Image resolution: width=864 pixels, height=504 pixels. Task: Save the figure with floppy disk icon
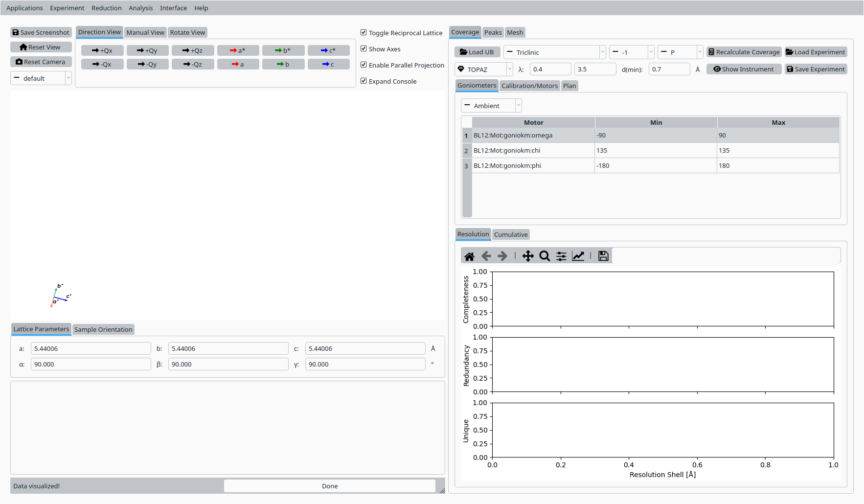click(603, 256)
